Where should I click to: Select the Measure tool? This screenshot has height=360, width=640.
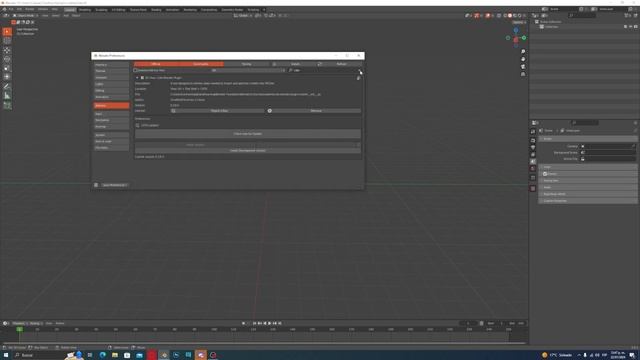[x=7, y=96]
